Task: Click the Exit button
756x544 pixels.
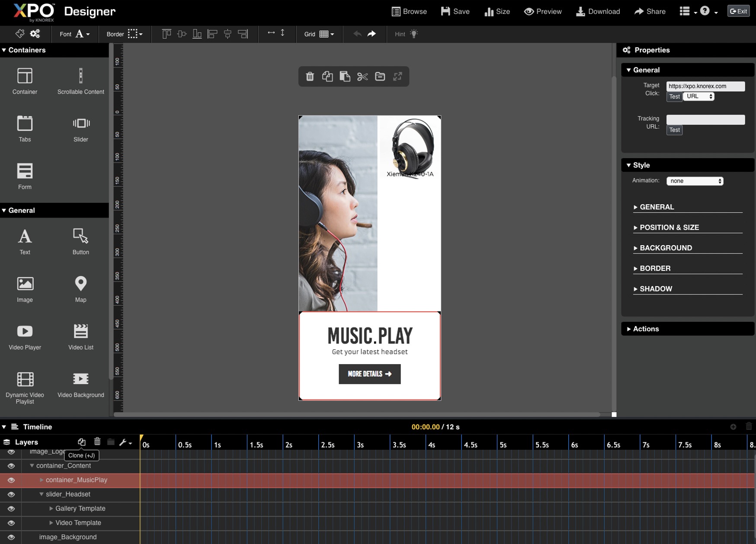Action: pyautogui.click(x=738, y=11)
